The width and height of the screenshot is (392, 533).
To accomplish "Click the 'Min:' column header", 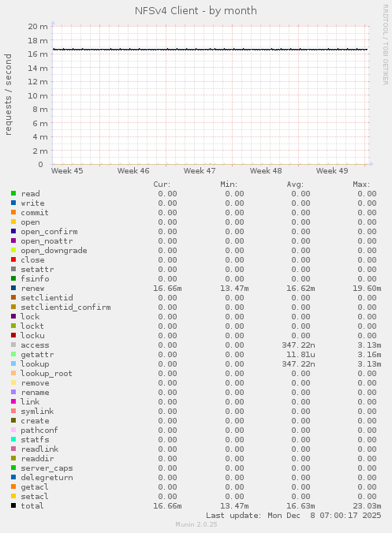I will pos(229,184).
